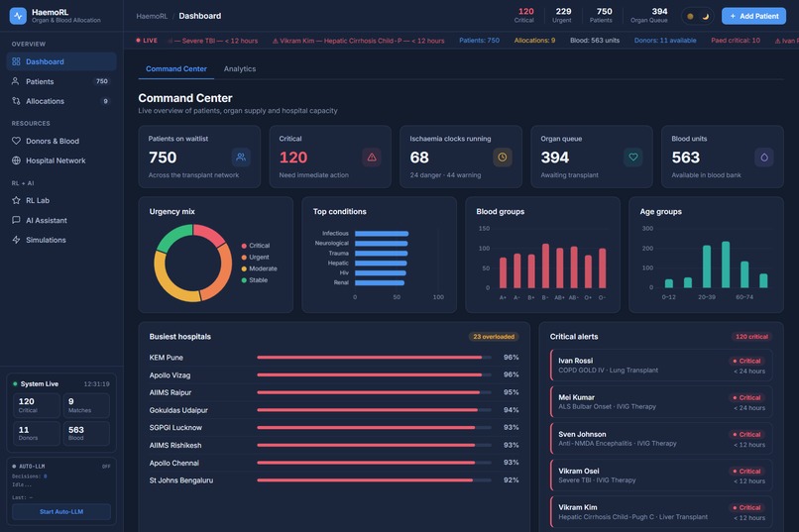Click the 11 Donors tile in System Live
This screenshot has width=799, height=532.
click(x=36, y=433)
